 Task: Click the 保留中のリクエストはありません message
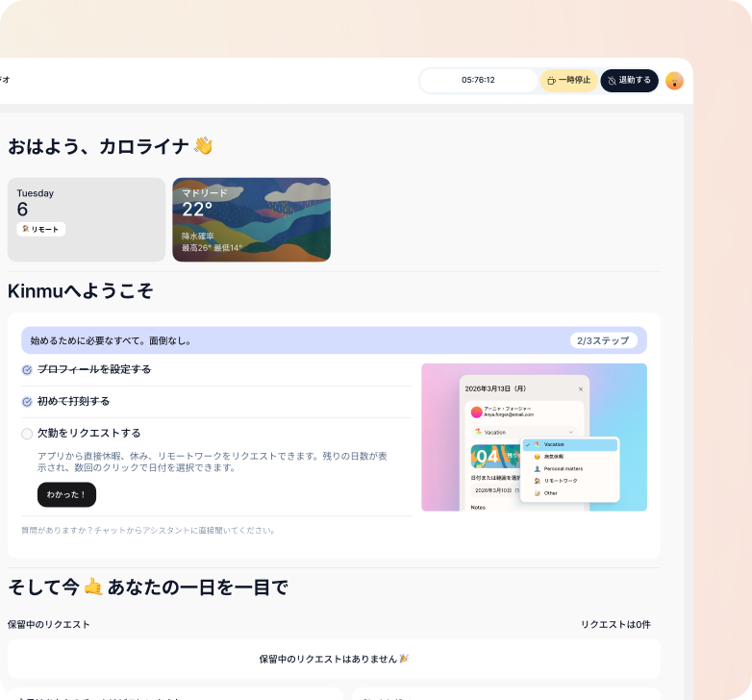(x=334, y=659)
